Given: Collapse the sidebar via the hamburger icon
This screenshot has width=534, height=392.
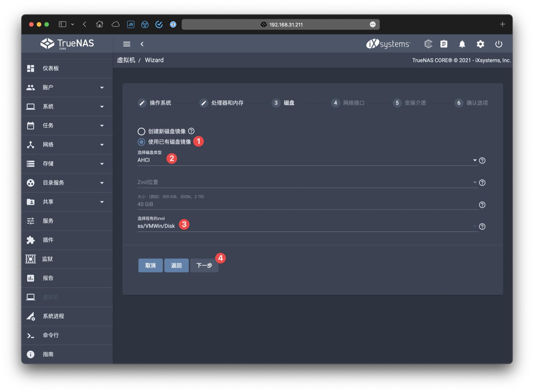Looking at the screenshot, I should pos(126,44).
